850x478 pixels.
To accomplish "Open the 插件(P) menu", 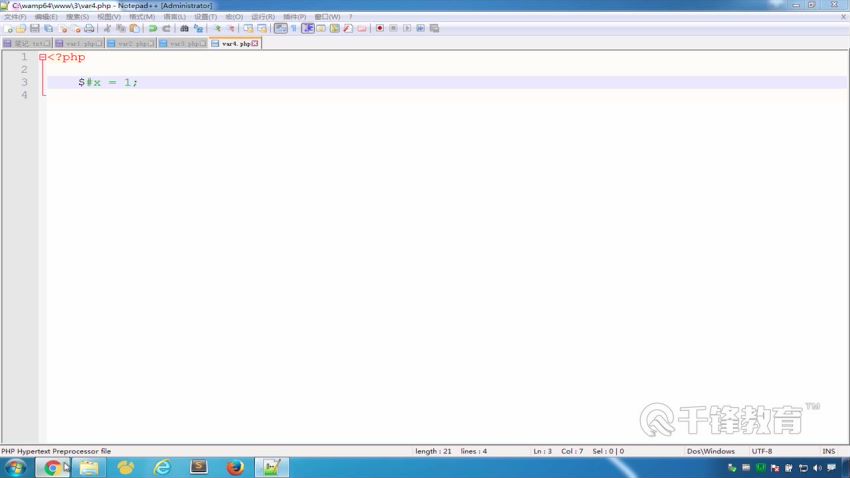I will [294, 17].
